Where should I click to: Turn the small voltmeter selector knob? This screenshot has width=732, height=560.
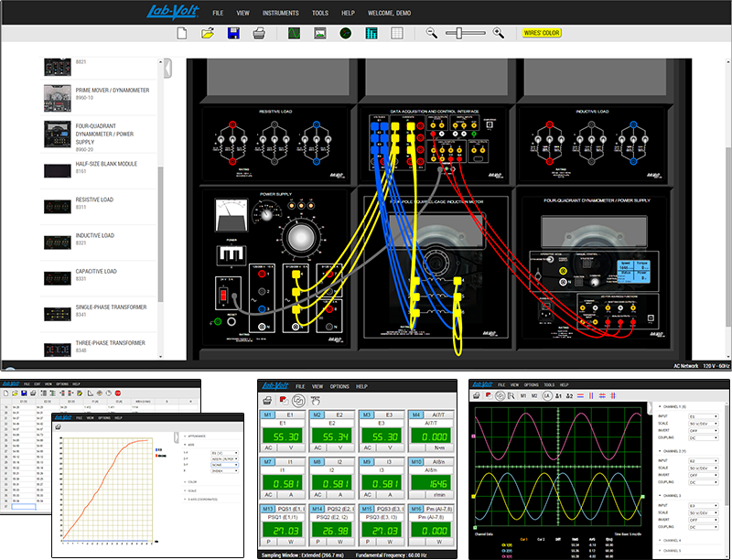click(266, 215)
